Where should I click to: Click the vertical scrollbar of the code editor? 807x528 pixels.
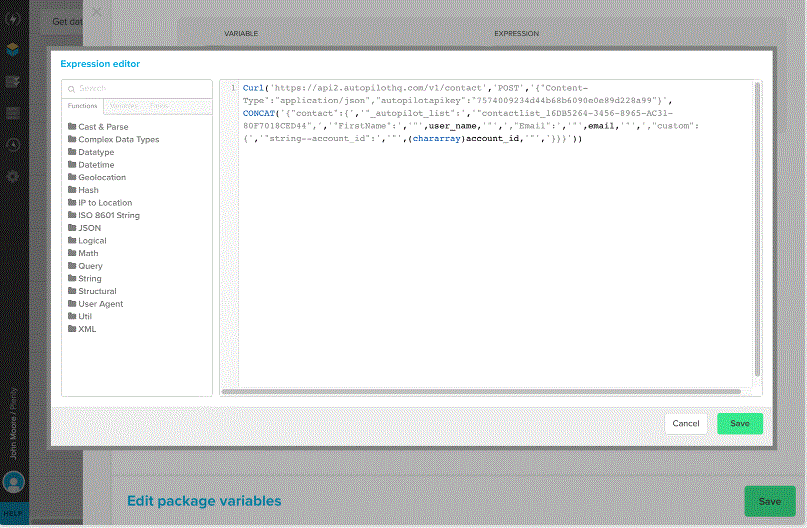(x=757, y=229)
